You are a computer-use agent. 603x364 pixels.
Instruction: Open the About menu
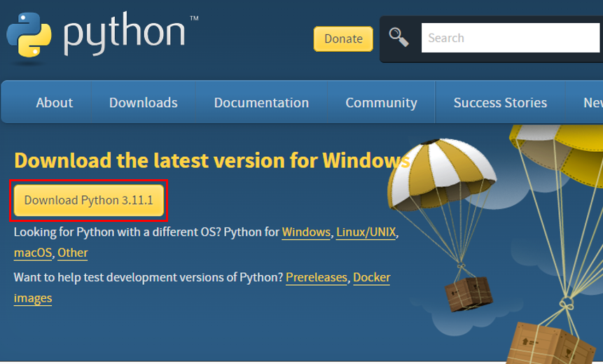point(54,103)
